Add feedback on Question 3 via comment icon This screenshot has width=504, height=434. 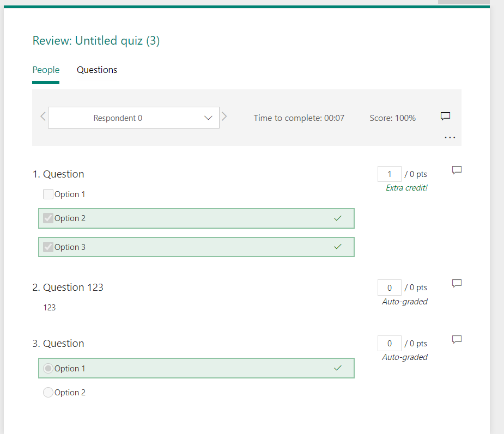tap(456, 339)
